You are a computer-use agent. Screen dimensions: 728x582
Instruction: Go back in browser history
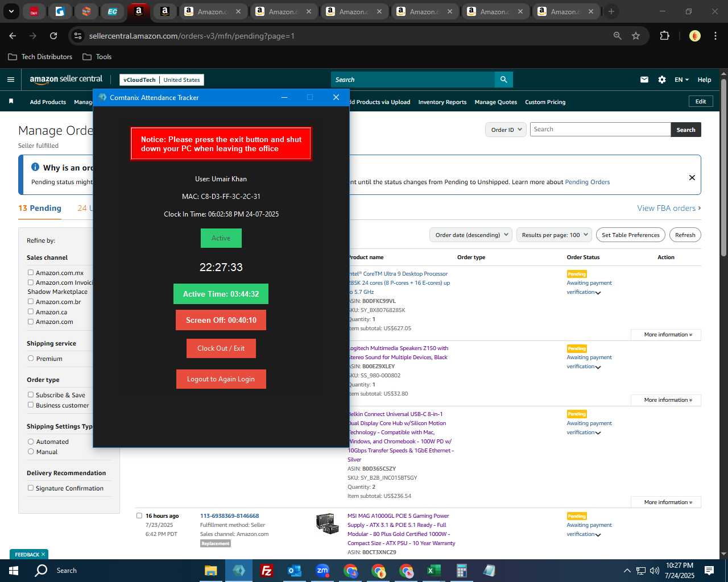pyautogui.click(x=13, y=36)
